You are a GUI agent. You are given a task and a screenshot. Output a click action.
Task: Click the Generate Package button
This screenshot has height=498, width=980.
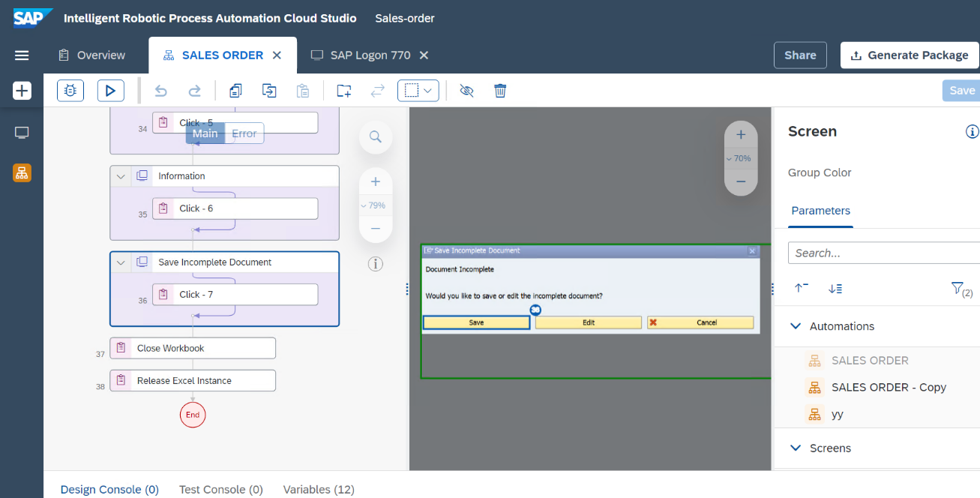pos(909,55)
